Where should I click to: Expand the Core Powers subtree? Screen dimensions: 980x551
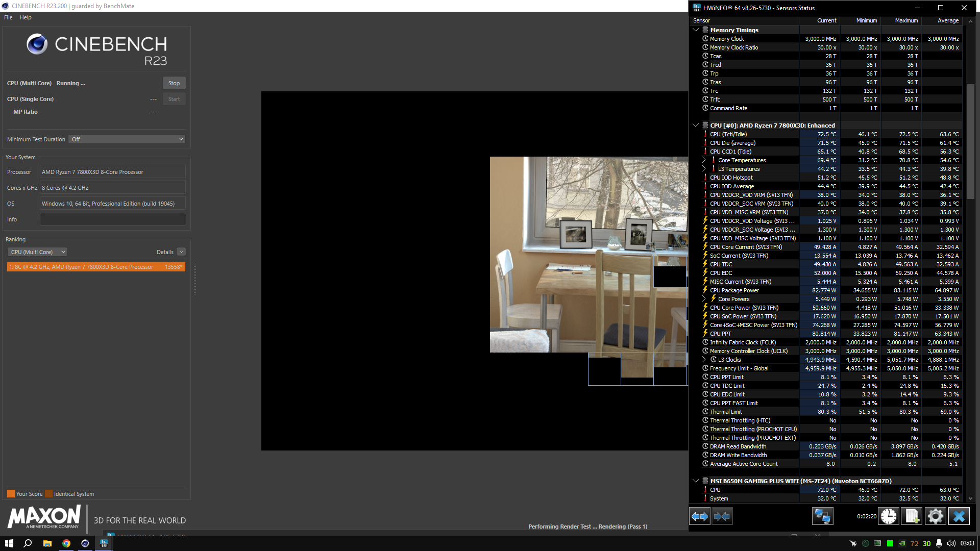pyautogui.click(x=703, y=298)
